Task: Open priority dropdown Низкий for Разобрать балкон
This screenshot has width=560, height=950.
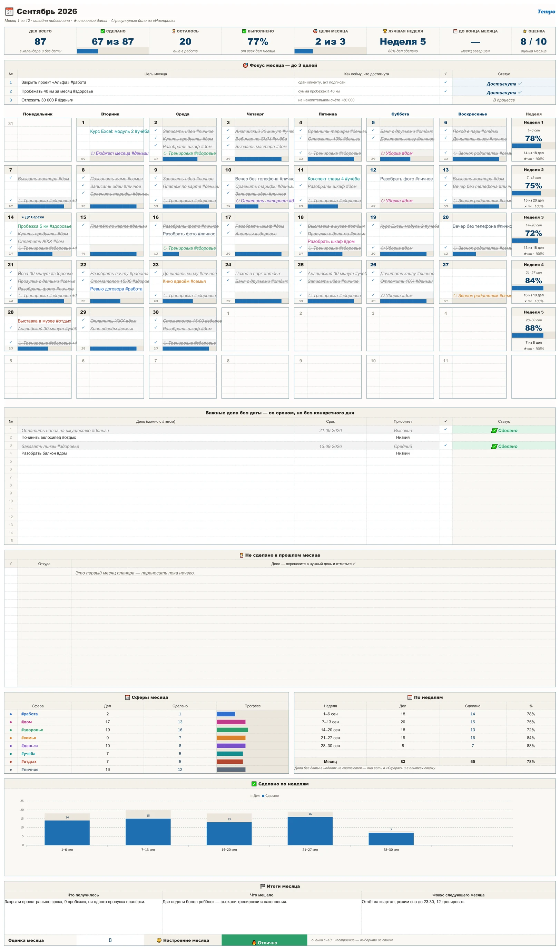Action: tap(403, 453)
